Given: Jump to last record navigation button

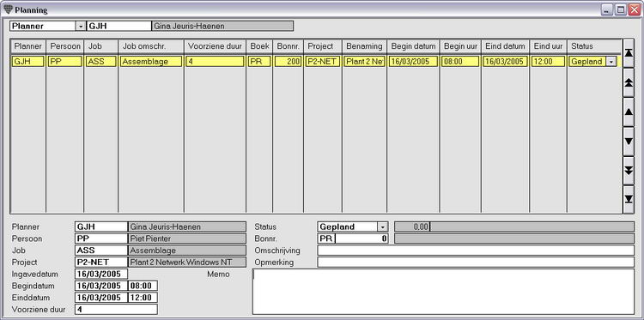Looking at the screenshot, I should click(628, 199).
